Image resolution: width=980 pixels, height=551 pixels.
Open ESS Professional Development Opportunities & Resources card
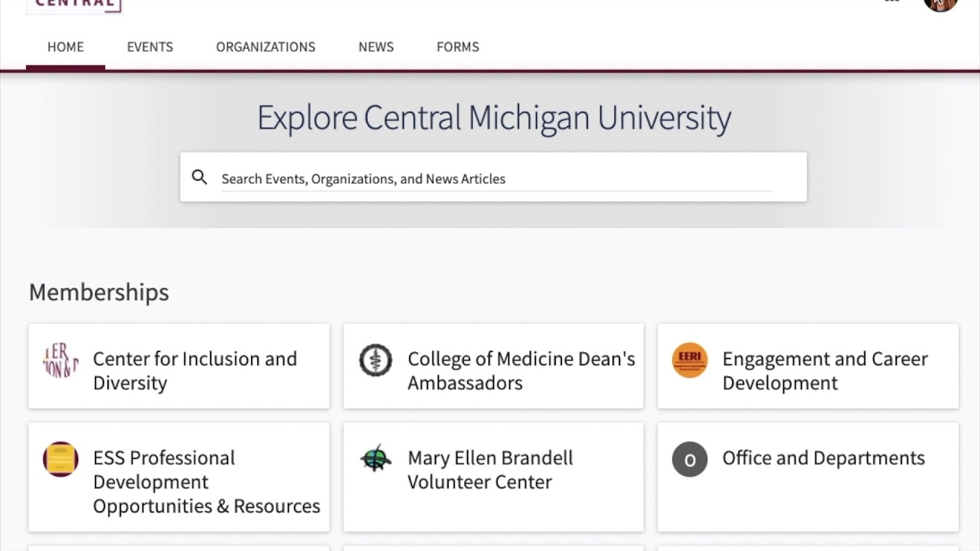coord(178,477)
